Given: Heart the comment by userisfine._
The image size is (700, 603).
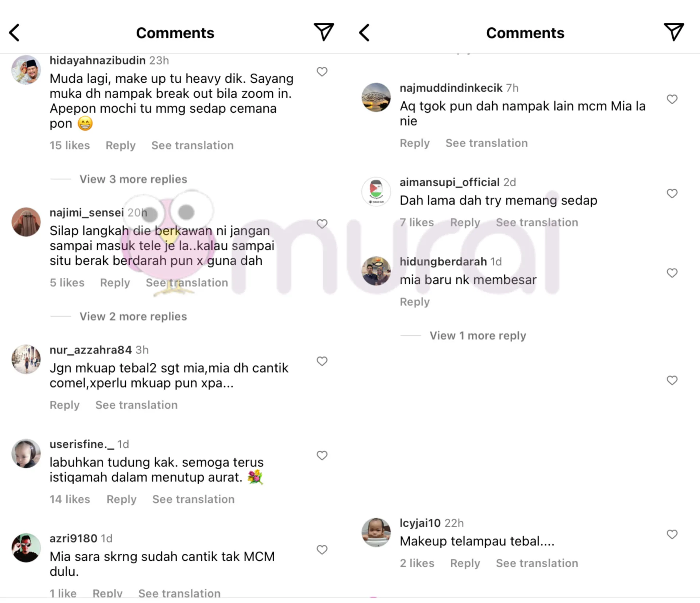Looking at the screenshot, I should [x=322, y=455].
